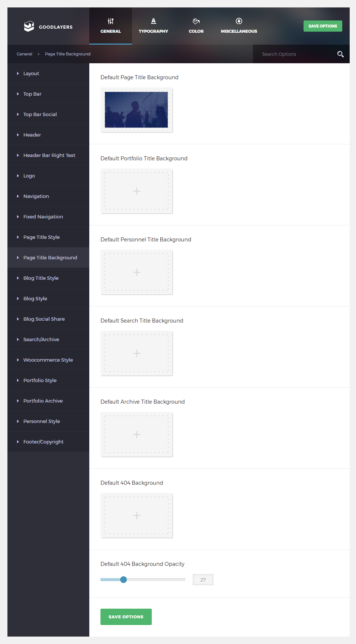Screen dimensions: 356x644
Task: Click the bottom Save Options button
Action: [126, 617]
